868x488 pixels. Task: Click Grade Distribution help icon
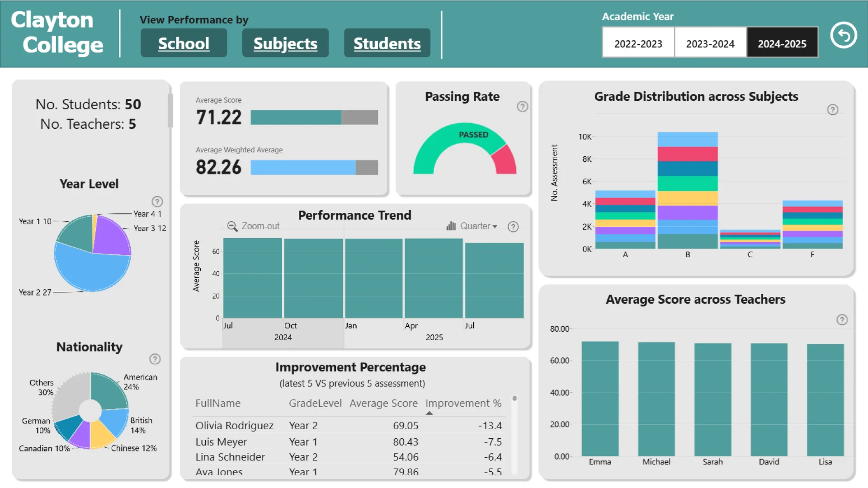click(832, 110)
